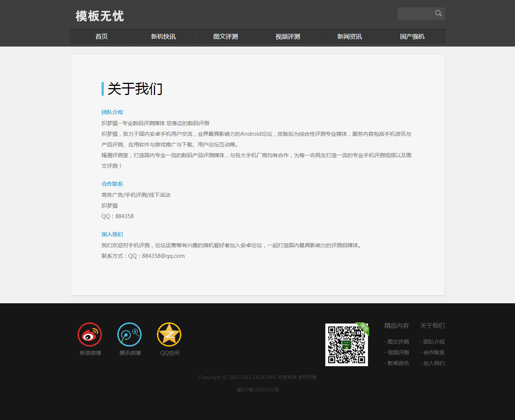Go to the 首页 nav tab
The width and height of the screenshot is (515, 420).
[102, 37]
